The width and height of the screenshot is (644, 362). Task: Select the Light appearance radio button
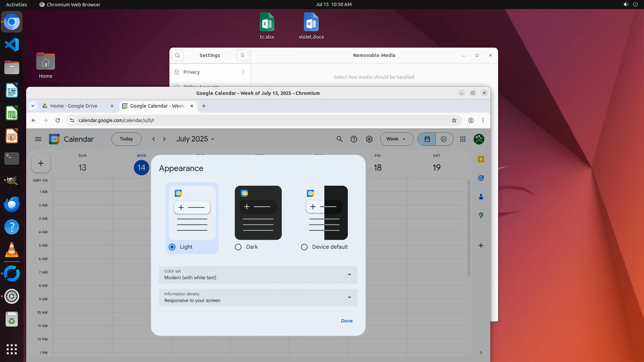(x=172, y=247)
